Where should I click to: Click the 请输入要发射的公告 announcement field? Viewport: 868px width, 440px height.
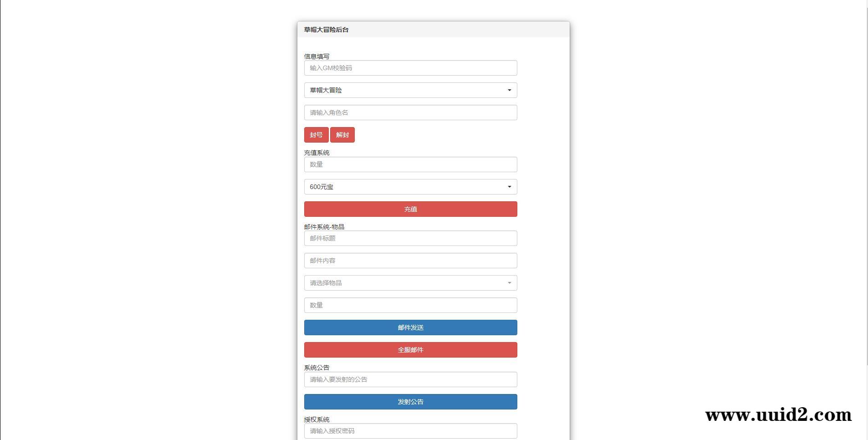[x=410, y=379]
